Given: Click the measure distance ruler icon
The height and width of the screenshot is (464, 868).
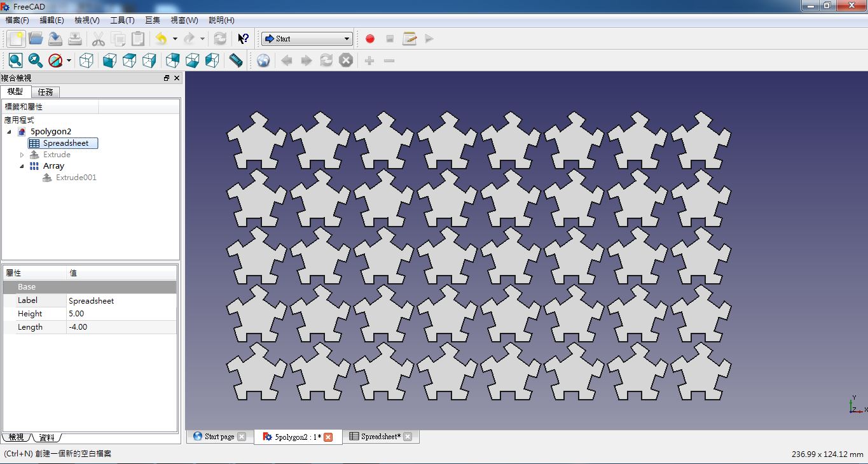Looking at the screenshot, I should click(236, 60).
